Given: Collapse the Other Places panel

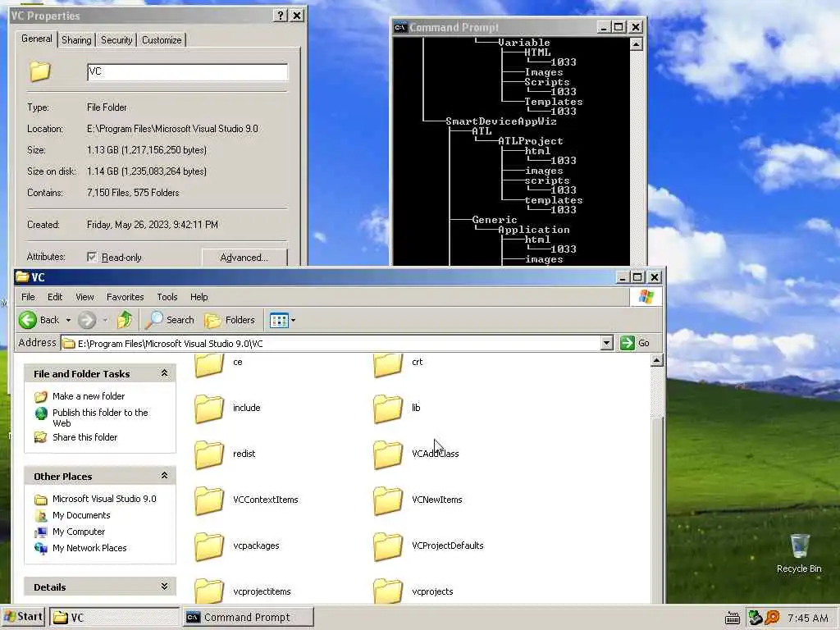Looking at the screenshot, I should 164,476.
